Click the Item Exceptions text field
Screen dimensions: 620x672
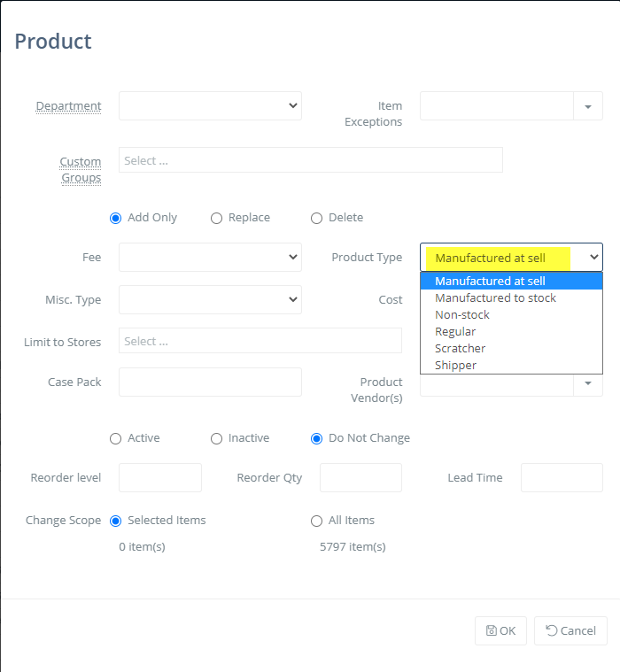point(497,106)
